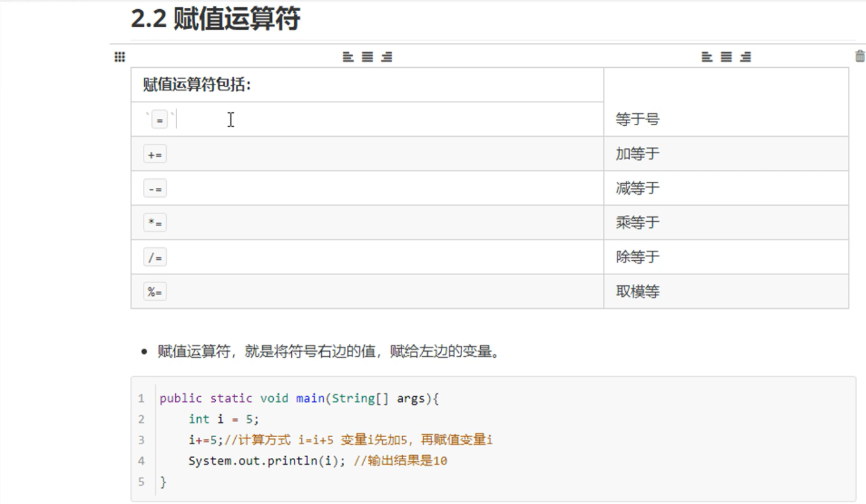The width and height of the screenshot is (866, 504).
Task: Click the '*=' inline code cell
Action: 155,223
